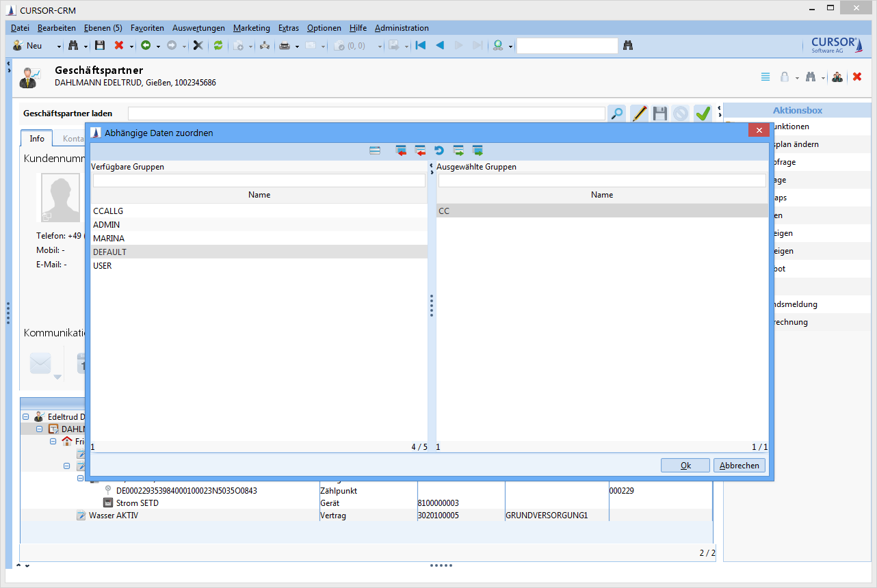877x588 pixels.
Task: Collapse the Edeltrud root tree node
Action: (x=26, y=416)
